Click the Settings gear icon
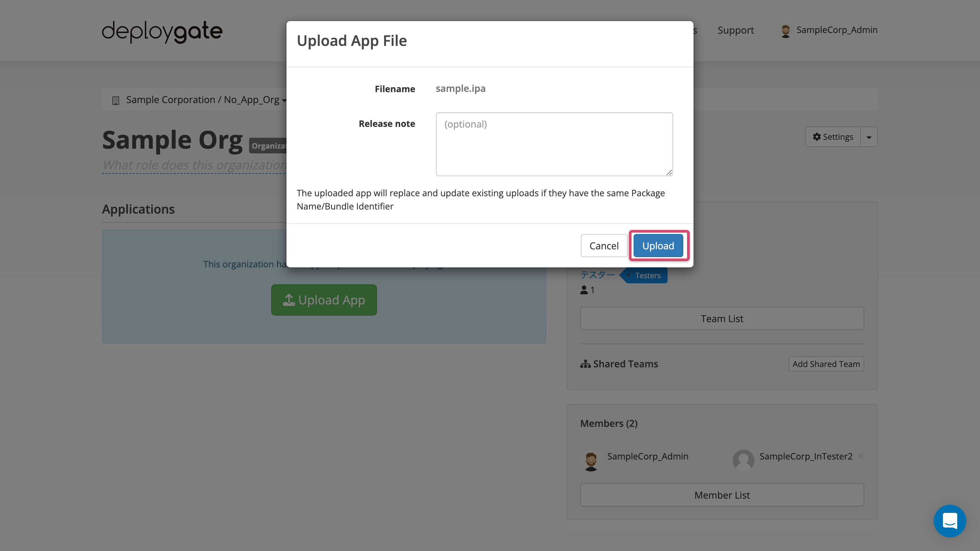The height and width of the screenshot is (551, 980). point(817,137)
